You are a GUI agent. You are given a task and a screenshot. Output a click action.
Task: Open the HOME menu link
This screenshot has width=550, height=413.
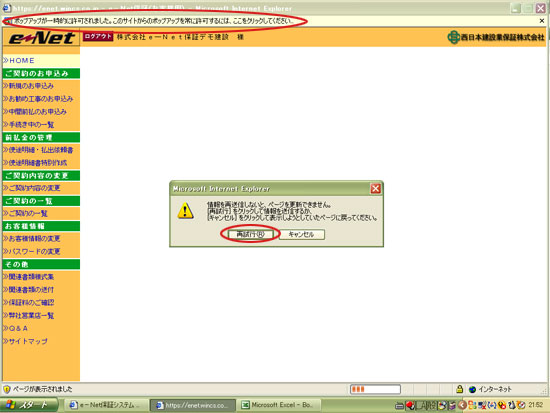coord(22,61)
